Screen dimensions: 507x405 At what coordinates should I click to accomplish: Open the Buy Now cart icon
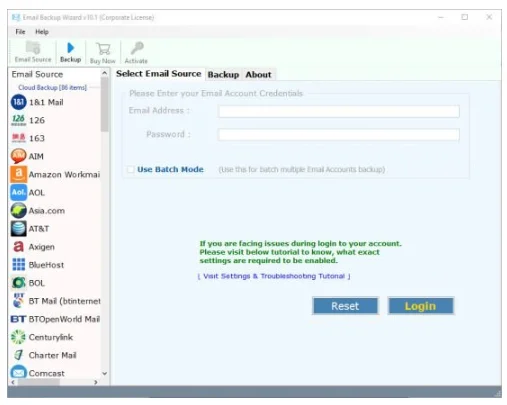point(103,49)
